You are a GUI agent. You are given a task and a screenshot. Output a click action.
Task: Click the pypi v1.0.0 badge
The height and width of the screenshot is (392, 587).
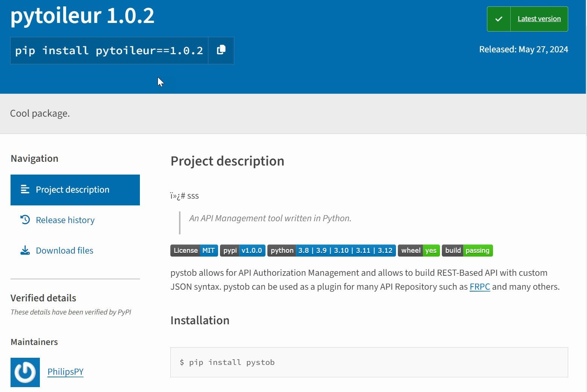243,251
